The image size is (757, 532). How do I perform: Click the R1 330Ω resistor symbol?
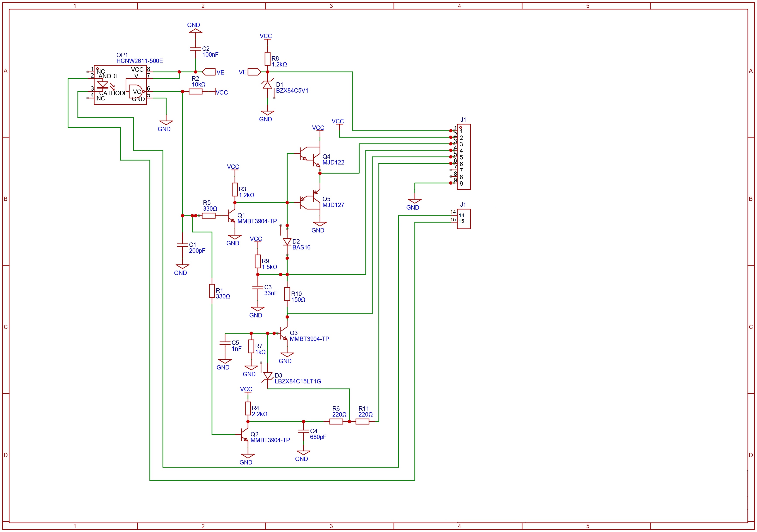click(212, 291)
